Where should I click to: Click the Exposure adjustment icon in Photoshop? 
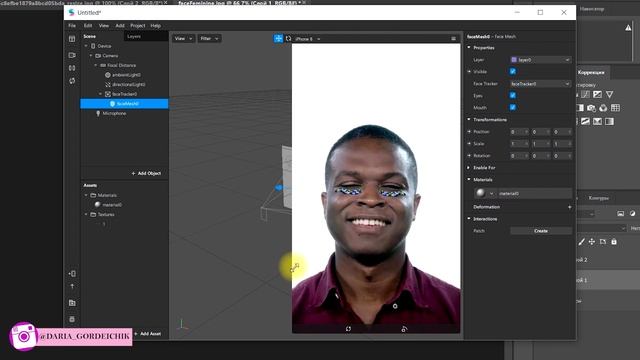pos(598,95)
